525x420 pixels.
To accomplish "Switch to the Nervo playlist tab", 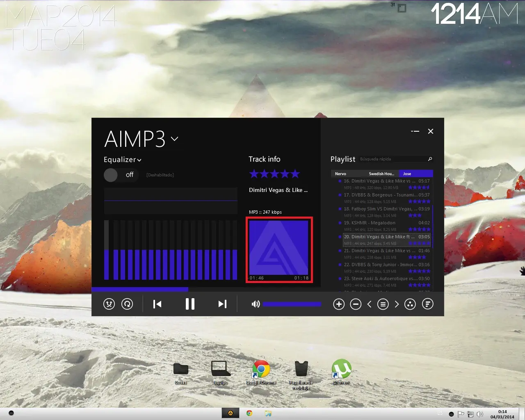I will click(x=340, y=173).
